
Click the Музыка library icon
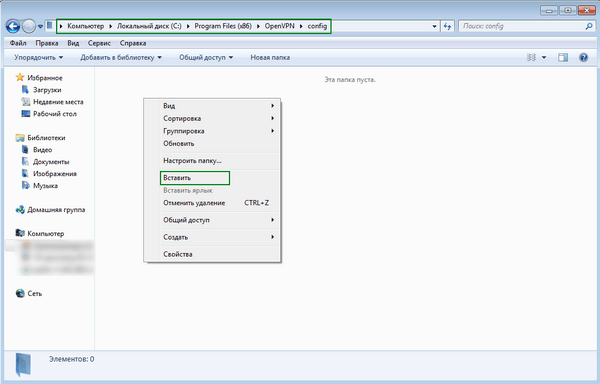(x=25, y=185)
